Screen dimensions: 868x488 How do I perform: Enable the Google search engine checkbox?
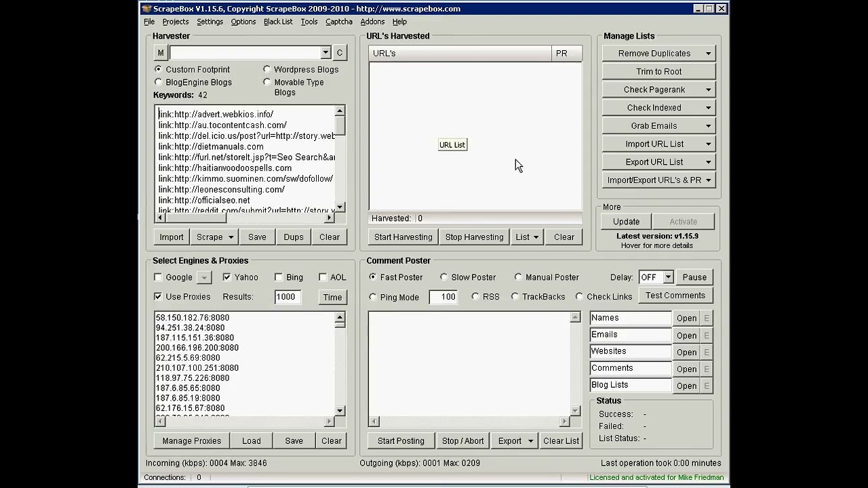(159, 277)
